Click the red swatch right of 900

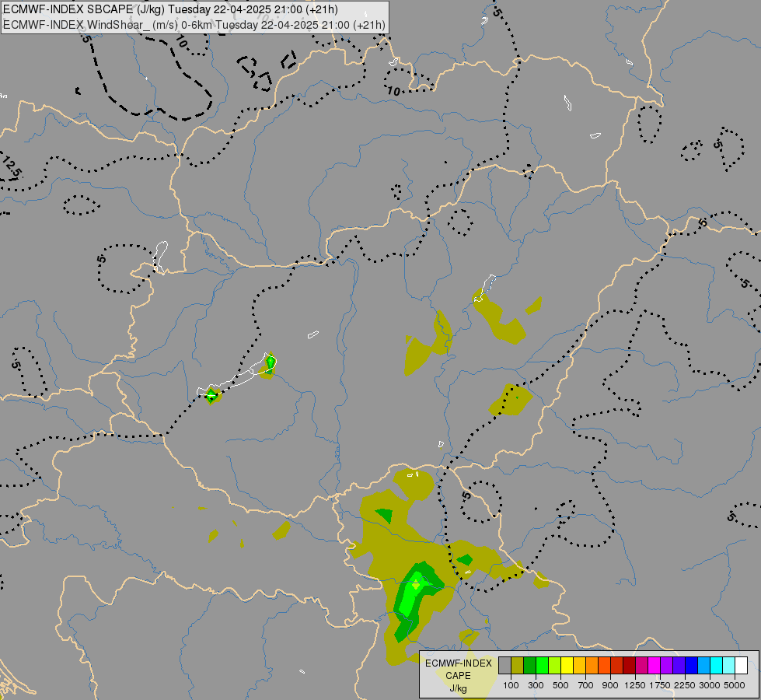point(617,666)
